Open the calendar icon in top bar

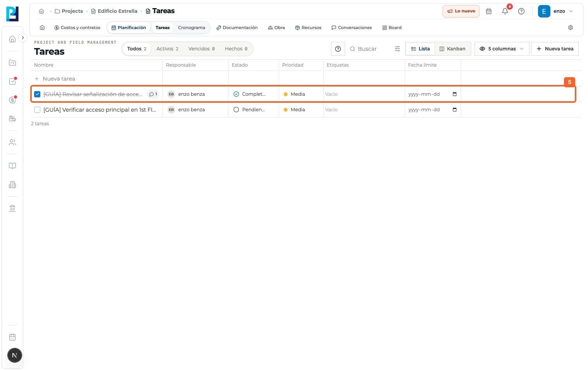(x=489, y=11)
